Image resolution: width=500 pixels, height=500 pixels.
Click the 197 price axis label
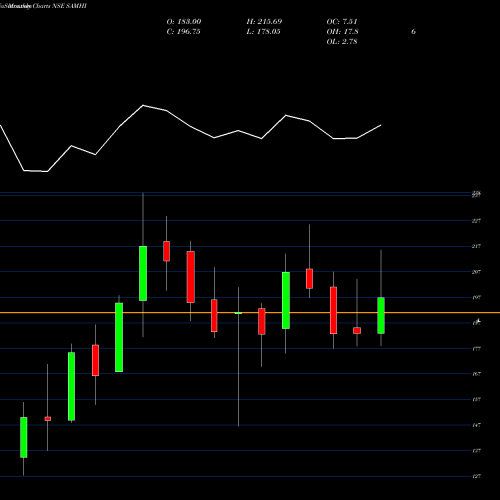pyautogui.click(x=476, y=297)
